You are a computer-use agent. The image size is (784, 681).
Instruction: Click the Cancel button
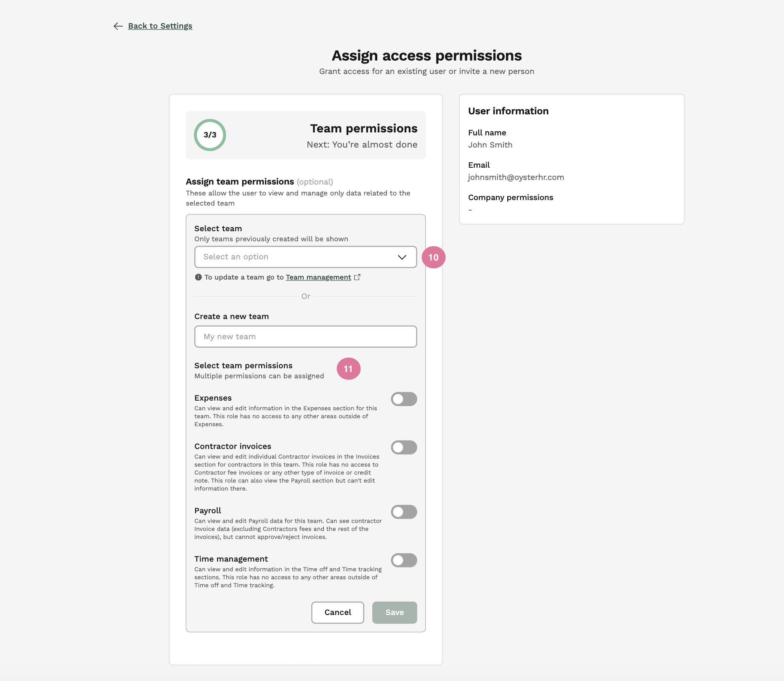pyautogui.click(x=337, y=612)
